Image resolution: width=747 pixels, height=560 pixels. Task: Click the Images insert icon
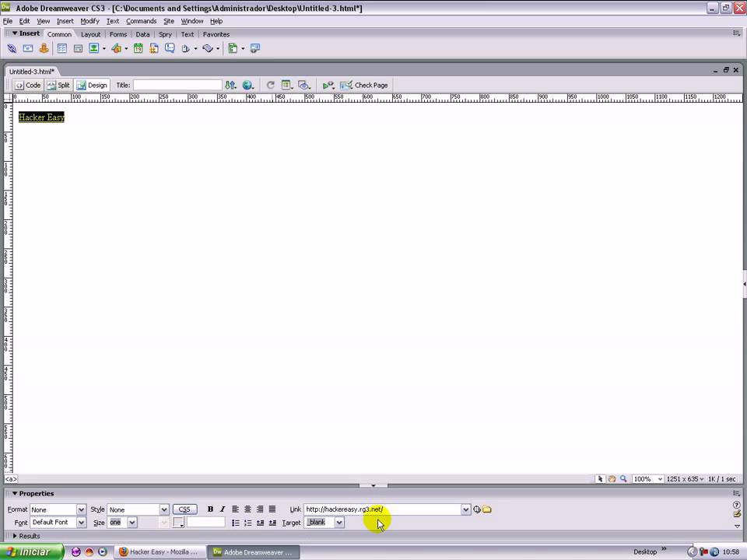click(x=94, y=48)
